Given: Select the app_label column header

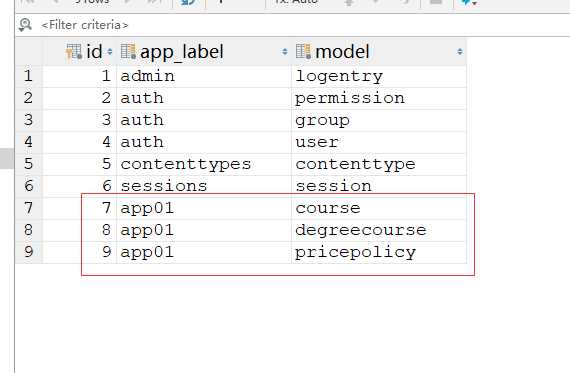Looking at the screenshot, I should click(204, 52).
